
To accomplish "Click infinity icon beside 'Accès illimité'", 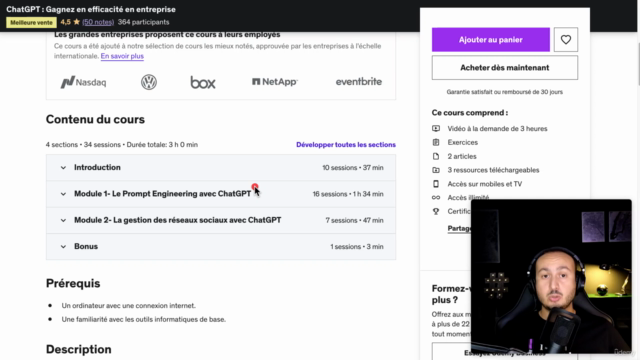I will tap(436, 198).
